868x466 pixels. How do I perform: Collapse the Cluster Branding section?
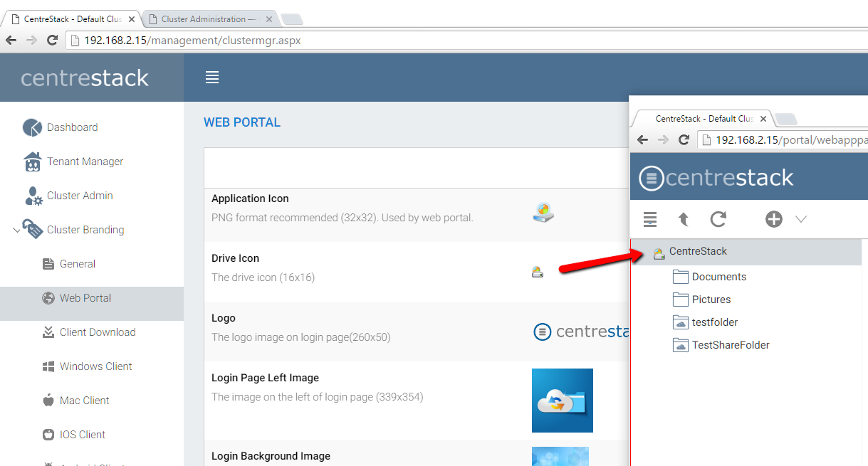16,229
